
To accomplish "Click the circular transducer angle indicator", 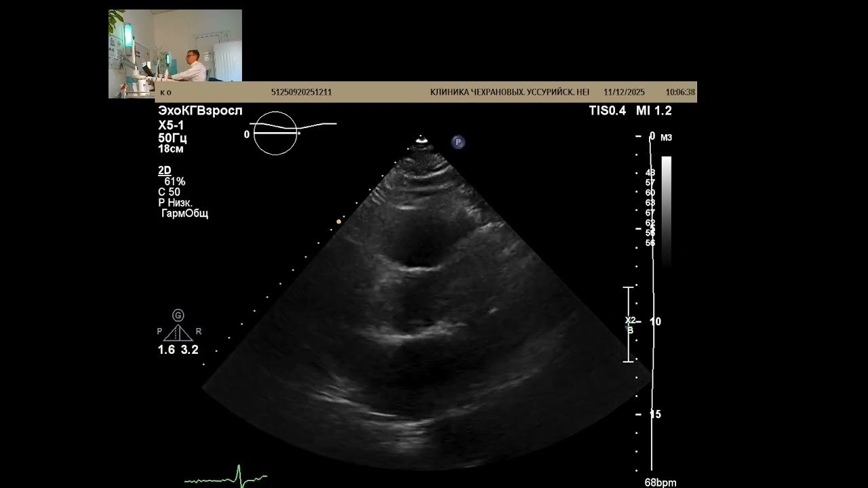I will [275, 133].
